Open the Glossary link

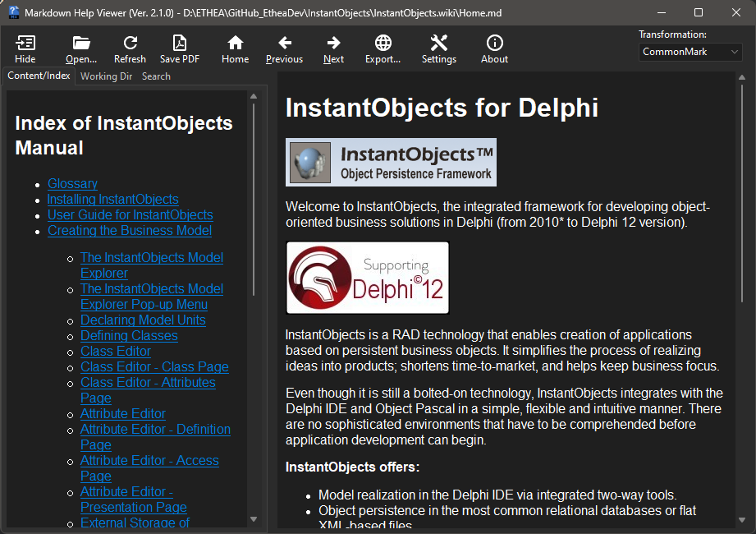[x=72, y=184]
